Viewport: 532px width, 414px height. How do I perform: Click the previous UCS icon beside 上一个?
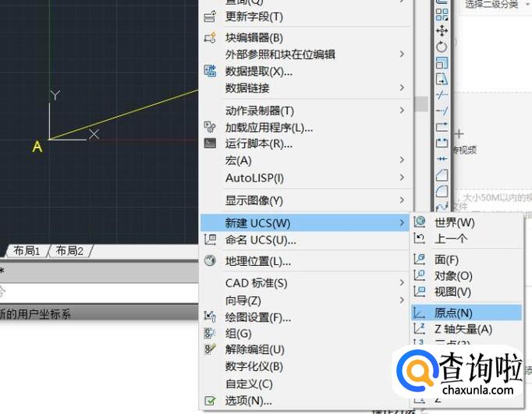coord(420,239)
